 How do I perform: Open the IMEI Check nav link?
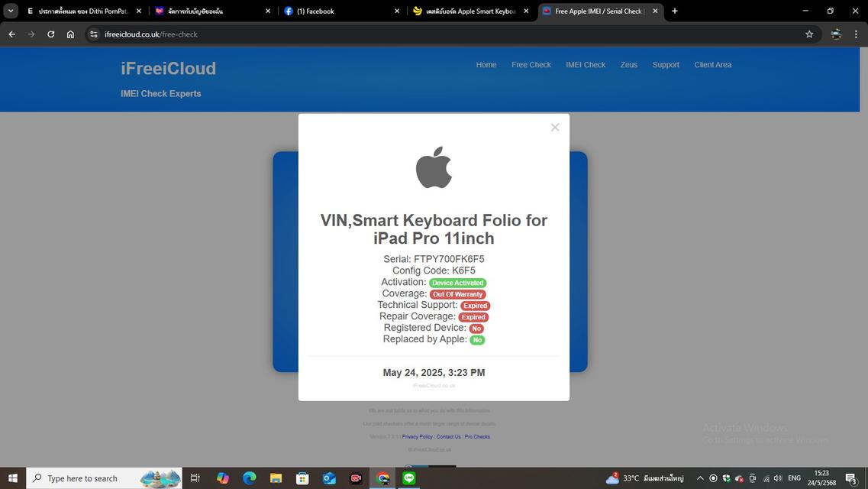click(586, 65)
